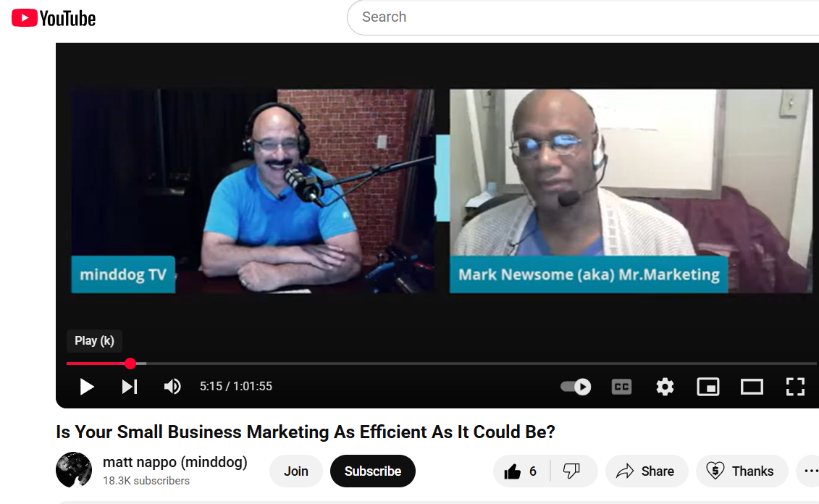This screenshot has width=819, height=504.
Task: Like the video with thumbs up
Action: (x=521, y=471)
